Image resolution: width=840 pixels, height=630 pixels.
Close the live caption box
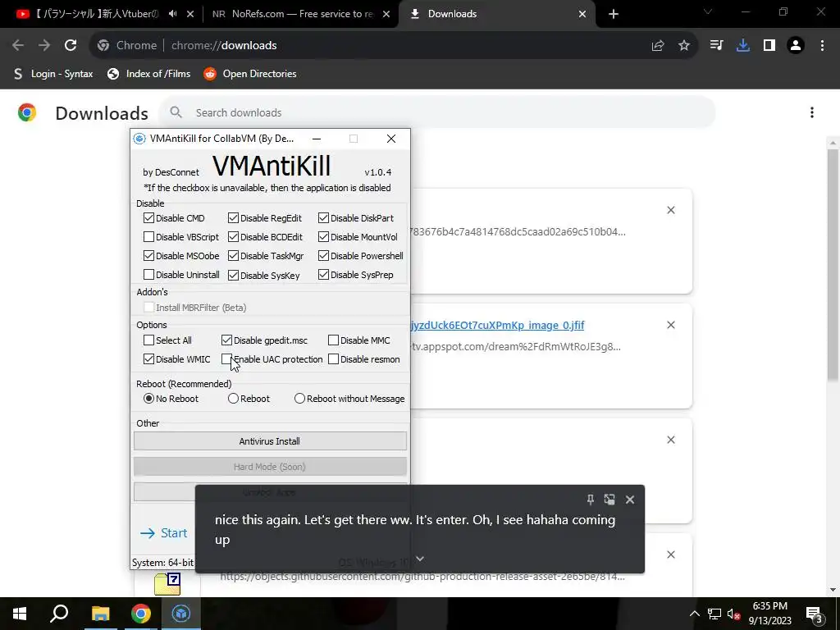click(630, 500)
